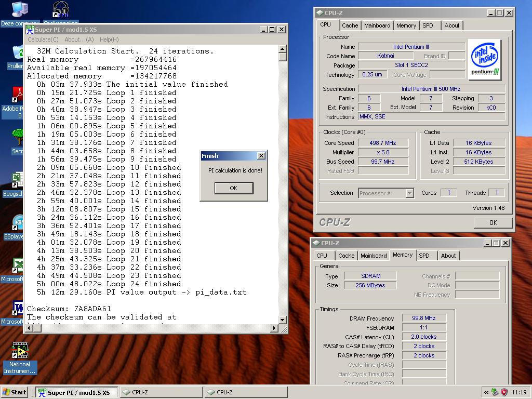Open the Windows Start menu

pos(14,392)
